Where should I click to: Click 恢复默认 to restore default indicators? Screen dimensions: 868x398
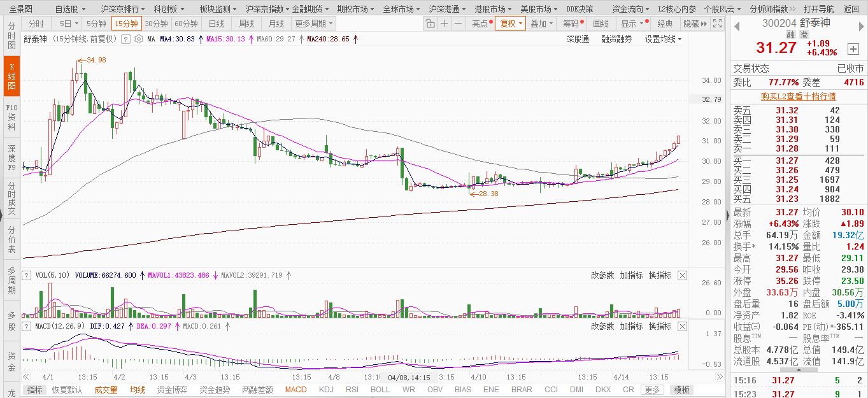tap(68, 390)
